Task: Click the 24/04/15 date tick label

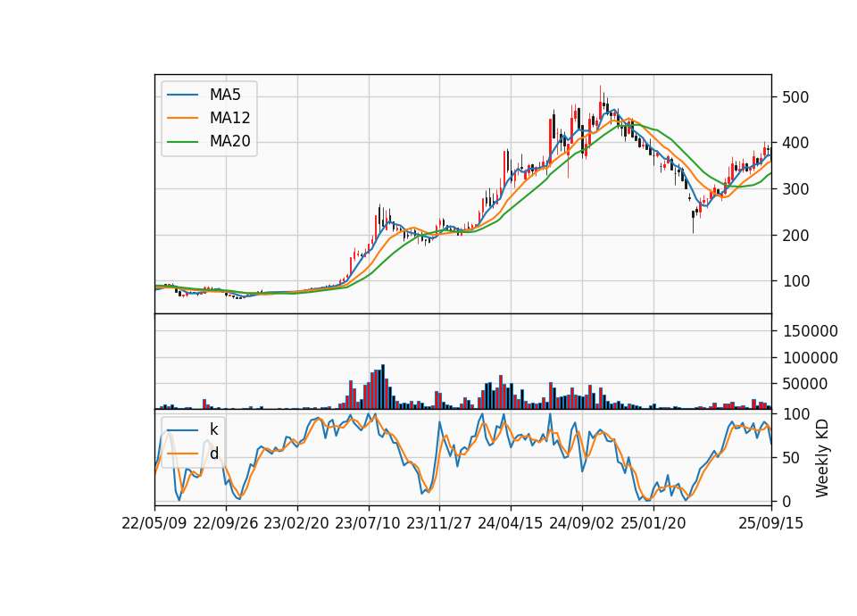Action: 511,523
